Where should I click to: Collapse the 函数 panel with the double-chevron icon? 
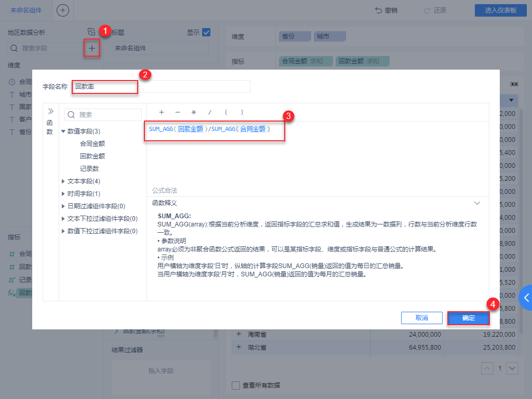pos(50,110)
